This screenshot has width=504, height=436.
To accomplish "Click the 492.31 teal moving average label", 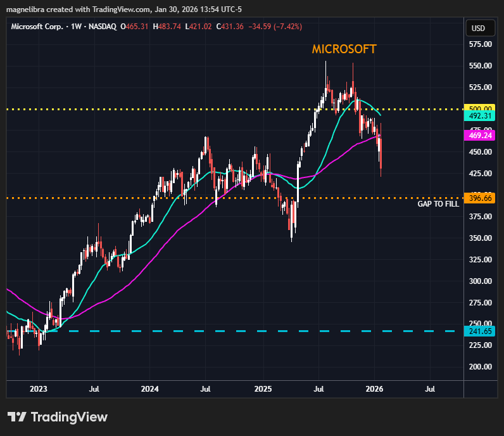I will tap(479, 116).
